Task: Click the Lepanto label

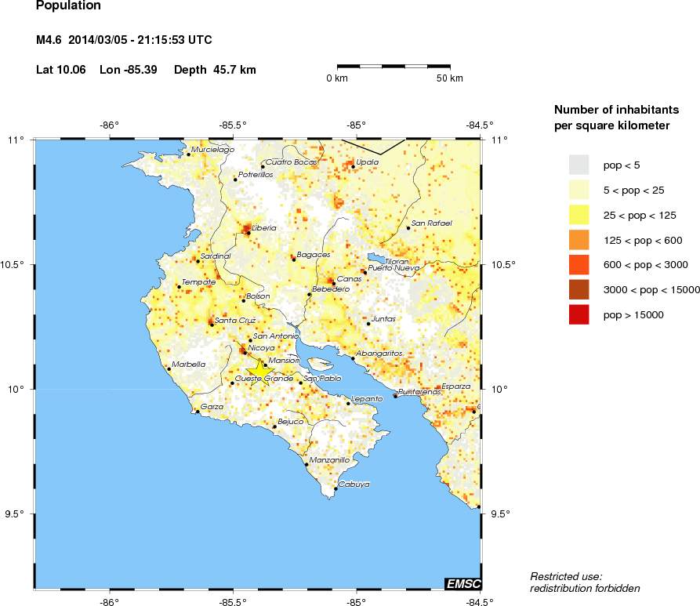Action: click(367, 399)
